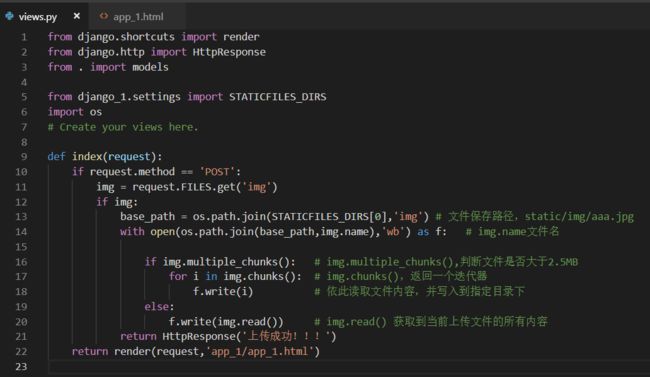Click 'os' in import os line
This screenshot has width=650, height=377.
tap(96, 112)
